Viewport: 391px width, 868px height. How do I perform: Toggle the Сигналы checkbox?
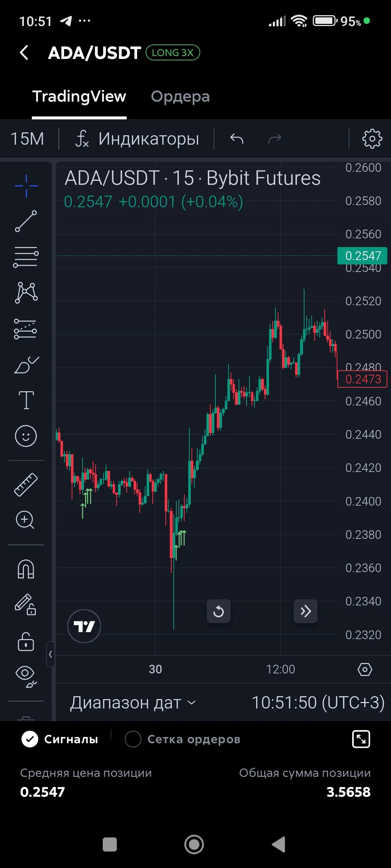click(x=30, y=739)
